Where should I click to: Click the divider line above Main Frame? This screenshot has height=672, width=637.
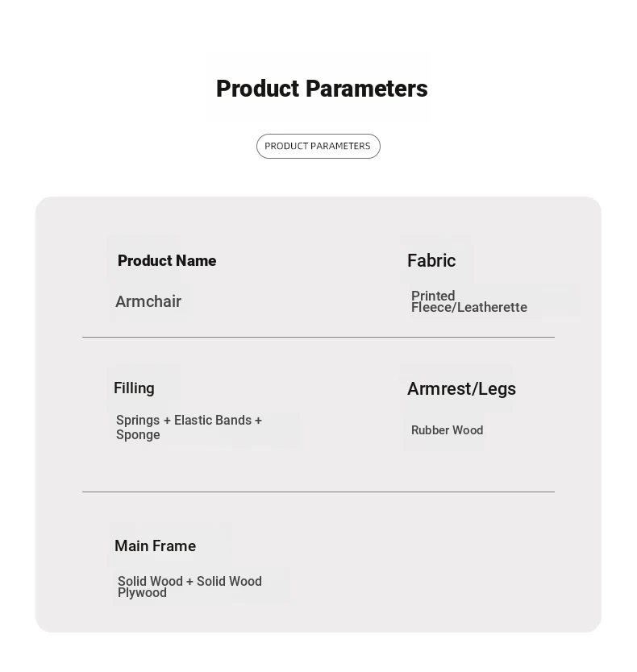point(318,492)
